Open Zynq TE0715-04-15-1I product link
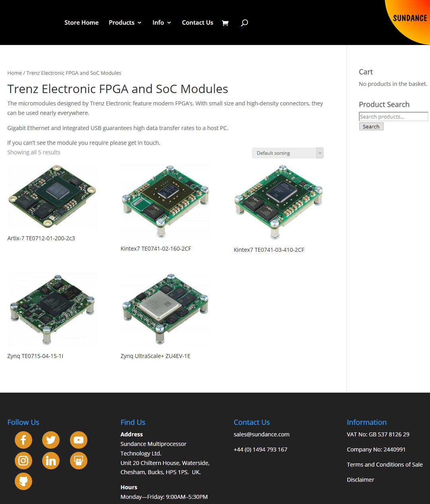The height and width of the screenshot is (504, 430). (x=35, y=356)
